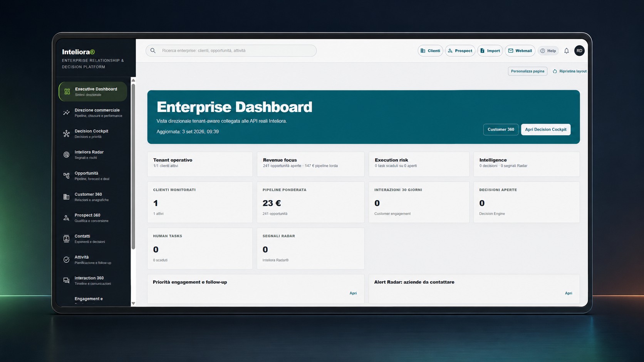Click the Prospect button in top bar
Screen dimensions: 644x362
click(x=460, y=51)
